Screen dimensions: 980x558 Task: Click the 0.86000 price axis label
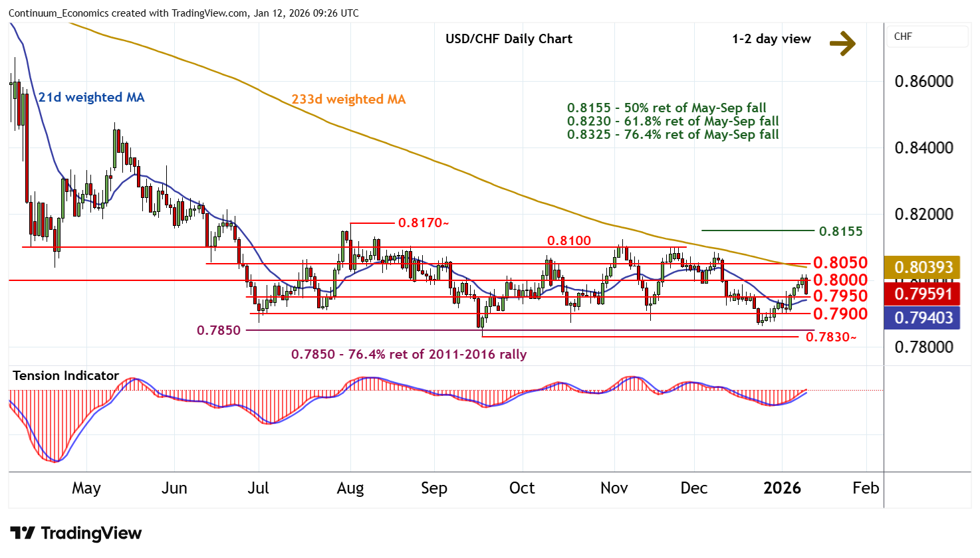tap(923, 82)
